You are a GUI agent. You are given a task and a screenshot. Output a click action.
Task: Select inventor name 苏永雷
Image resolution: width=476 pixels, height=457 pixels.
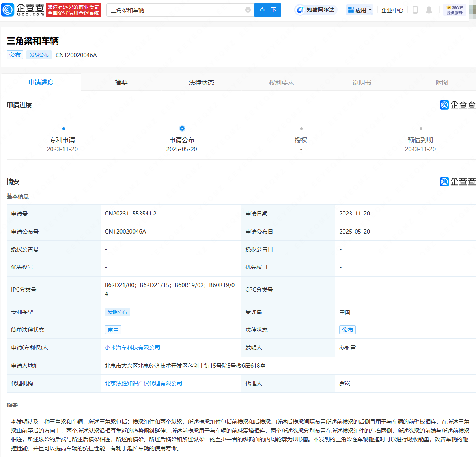click(347, 347)
